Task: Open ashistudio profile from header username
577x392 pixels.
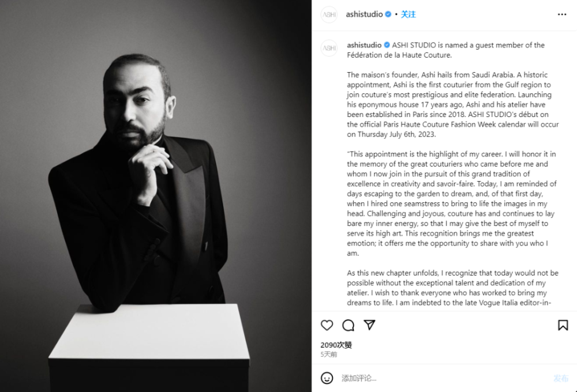Action: (x=364, y=14)
